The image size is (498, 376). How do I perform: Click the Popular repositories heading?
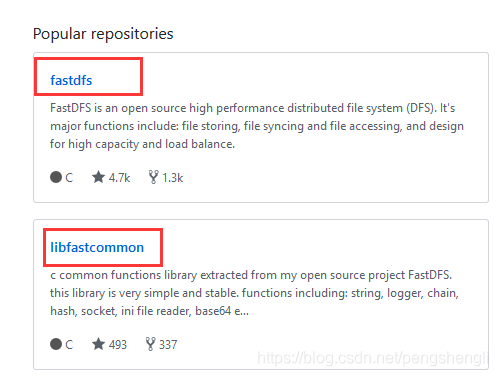[x=103, y=34]
